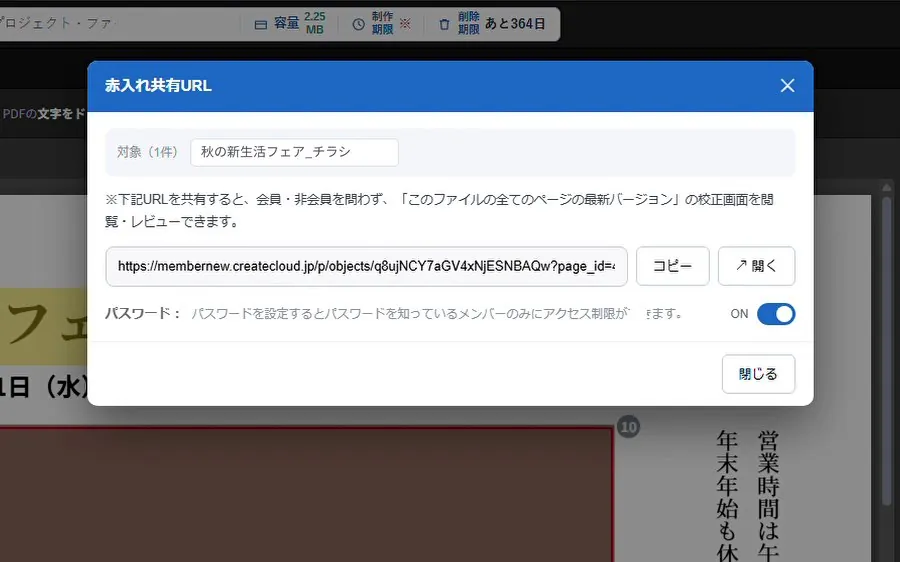Close the 赤入れ共有URL dialog with X

(787, 86)
